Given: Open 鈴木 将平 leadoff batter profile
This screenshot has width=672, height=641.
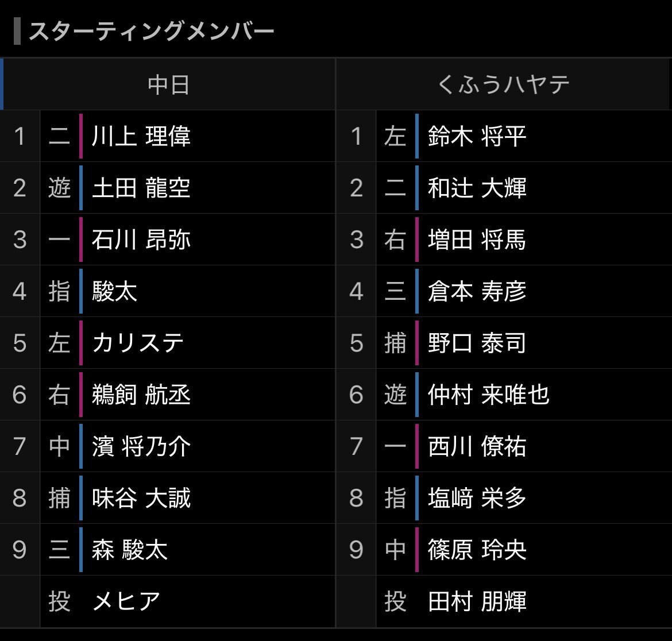Looking at the screenshot, I should [477, 136].
